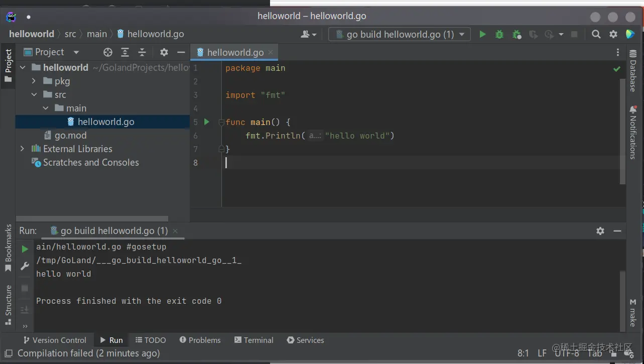Click the wrench icon in the Run panel
644x364 pixels.
[x=25, y=266]
